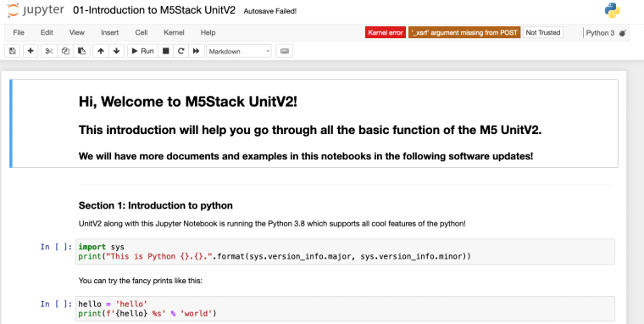
Task: Open the Insert menu
Action: 109,32
